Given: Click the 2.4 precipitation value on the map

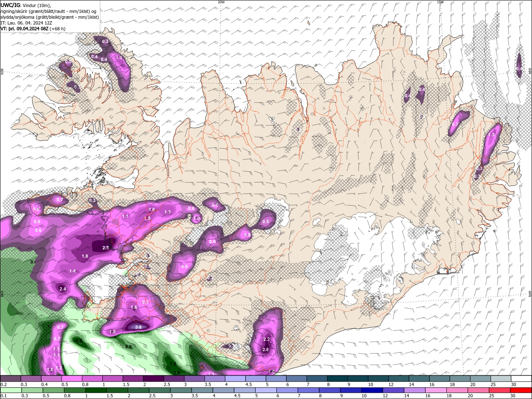Looking at the screenshot, I should [x=63, y=289].
